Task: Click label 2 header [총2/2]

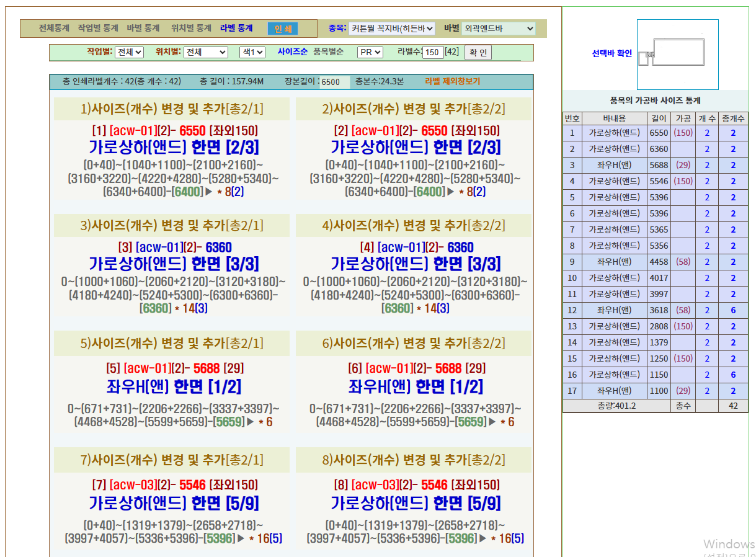Action: 486,109
